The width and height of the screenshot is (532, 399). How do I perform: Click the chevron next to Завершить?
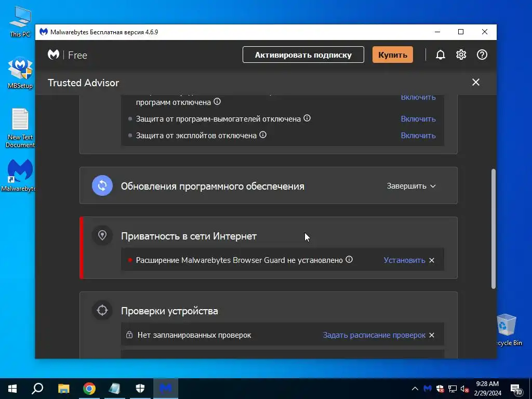[433, 187]
